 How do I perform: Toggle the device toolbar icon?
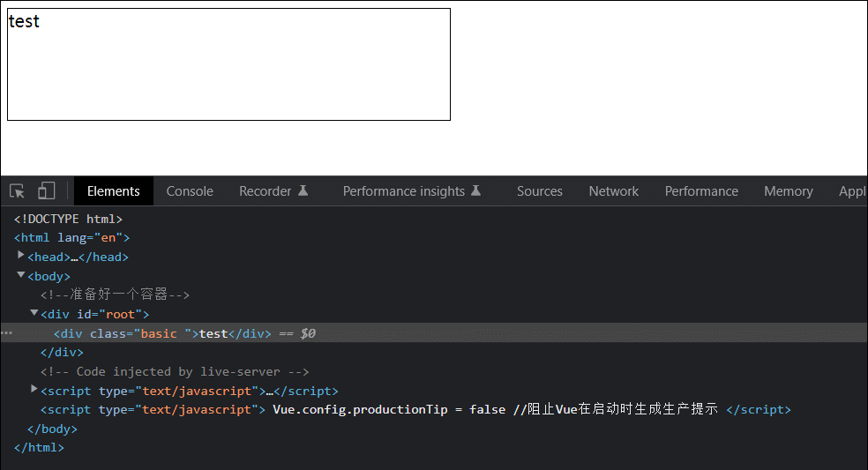coord(47,191)
